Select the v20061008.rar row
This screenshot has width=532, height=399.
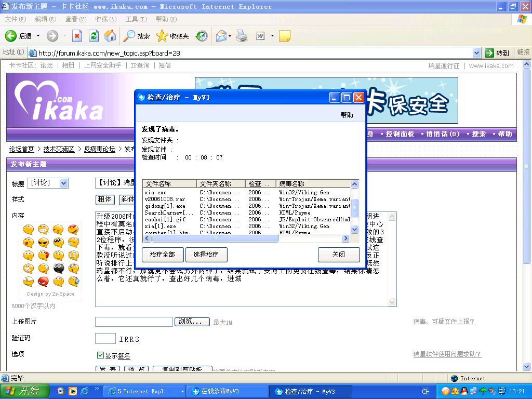(x=247, y=199)
